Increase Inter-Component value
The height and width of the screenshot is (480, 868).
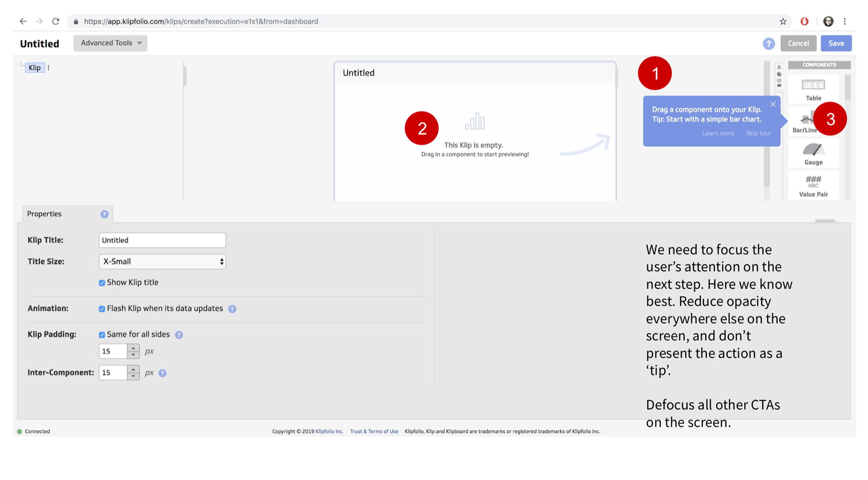click(x=133, y=369)
